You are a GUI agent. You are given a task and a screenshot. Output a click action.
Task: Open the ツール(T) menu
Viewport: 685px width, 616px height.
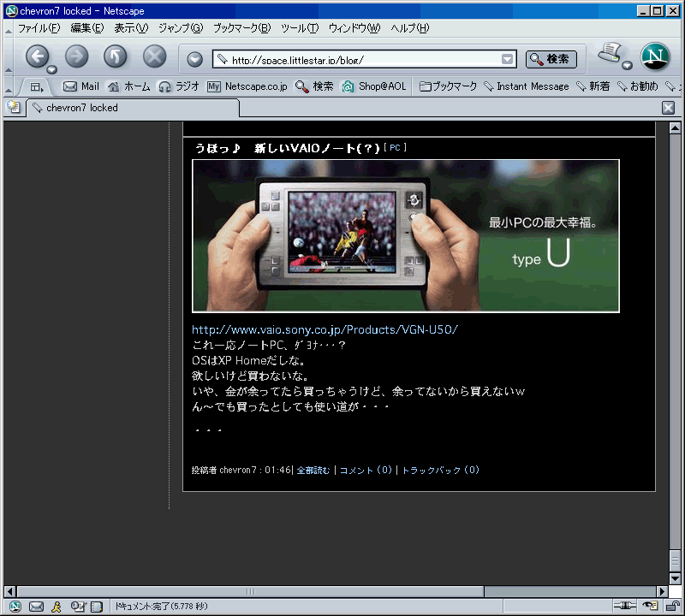point(299,28)
